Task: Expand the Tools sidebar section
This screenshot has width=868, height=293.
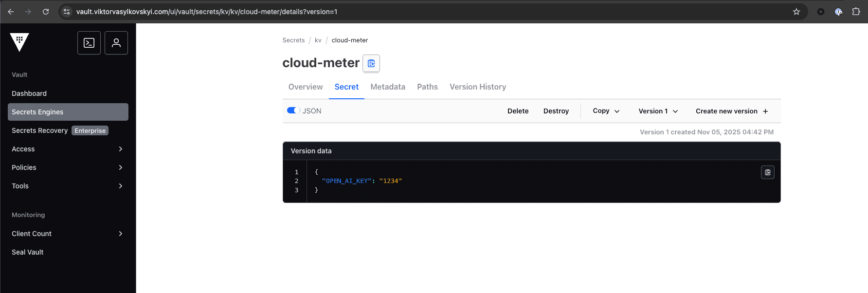Action: pyautogui.click(x=68, y=186)
